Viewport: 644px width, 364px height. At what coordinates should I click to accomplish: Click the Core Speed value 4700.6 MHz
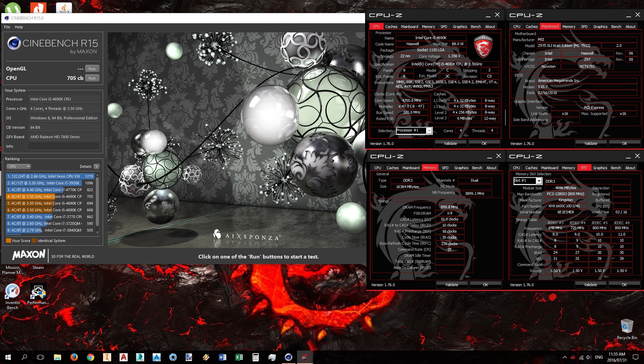412,100
